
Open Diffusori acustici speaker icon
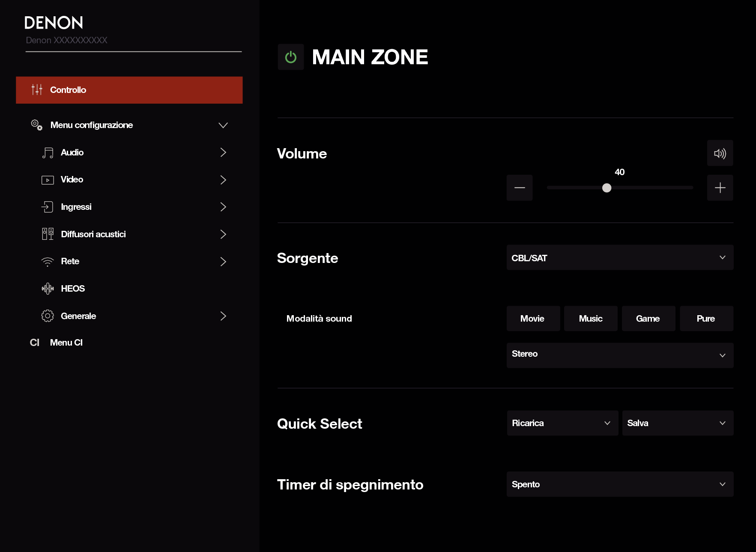click(x=48, y=234)
